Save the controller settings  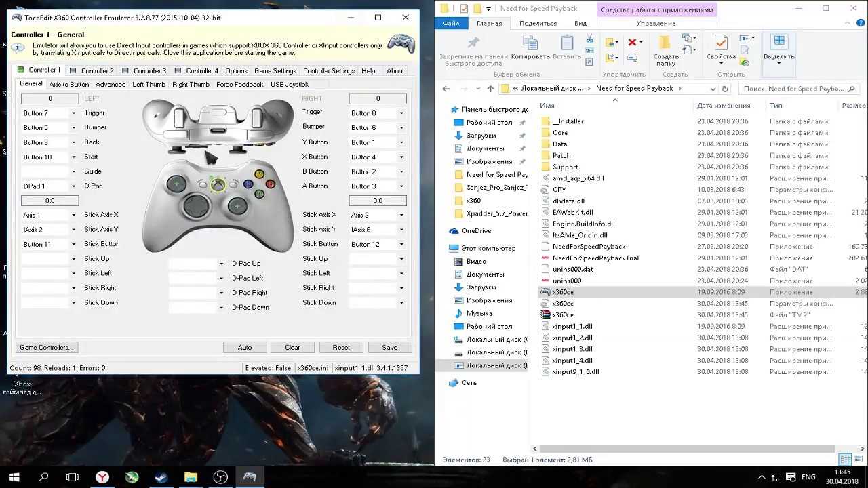click(390, 347)
